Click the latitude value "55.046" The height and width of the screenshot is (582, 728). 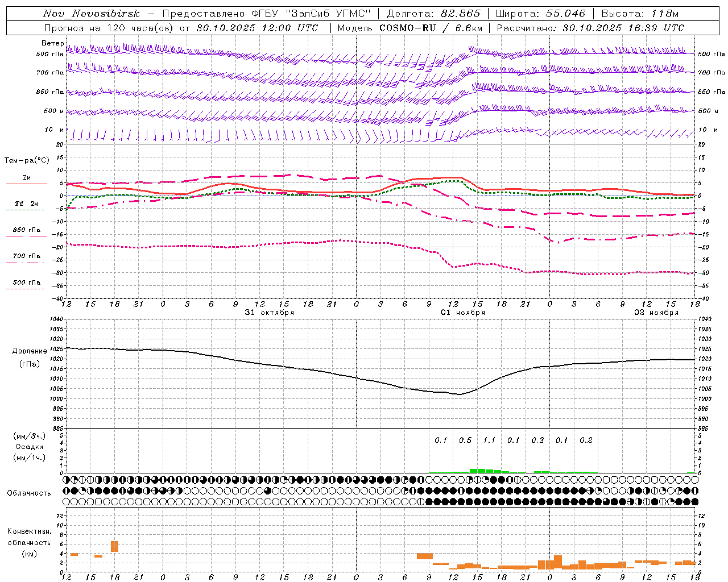tap(566, 14)
